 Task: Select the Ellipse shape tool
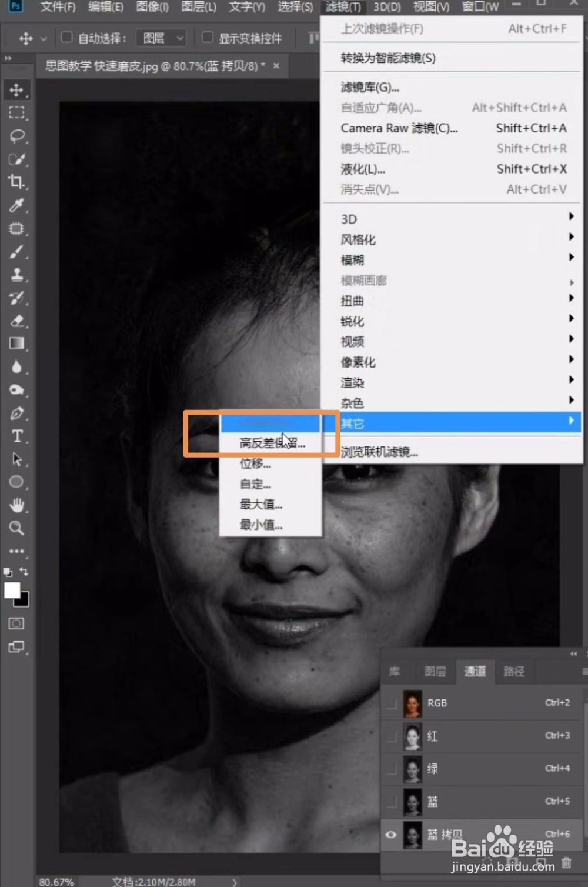click(16, 482)
